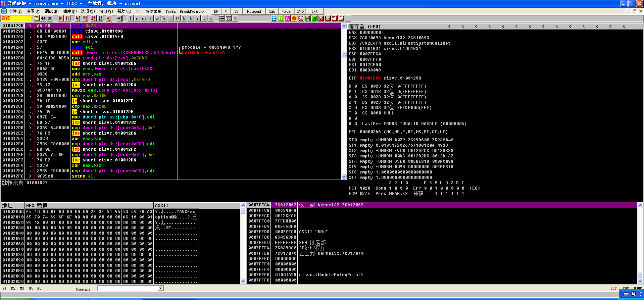The image size is (644, 300).
Task: Select the M1 memory tab
Action: pos(4,288)
